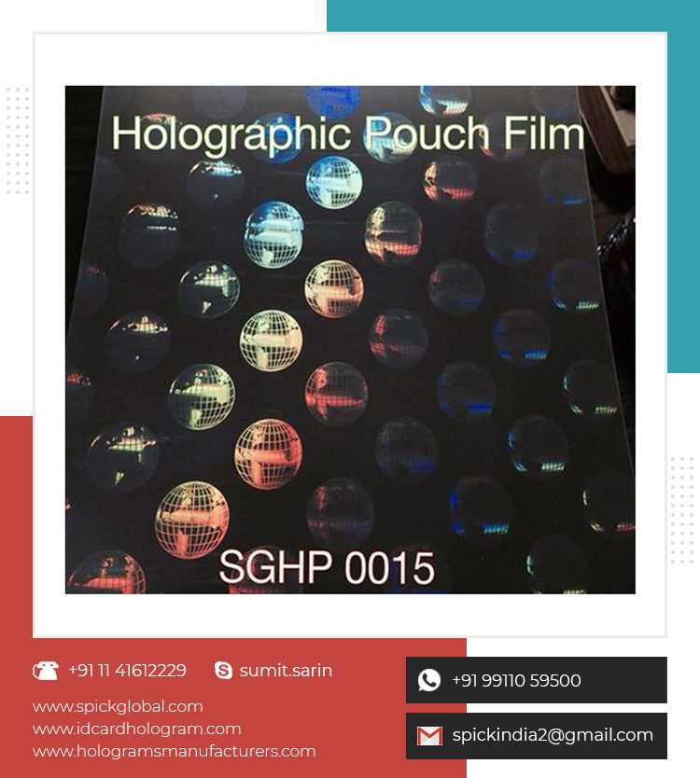Click the telephone icon beside landline number

point(45,671)
